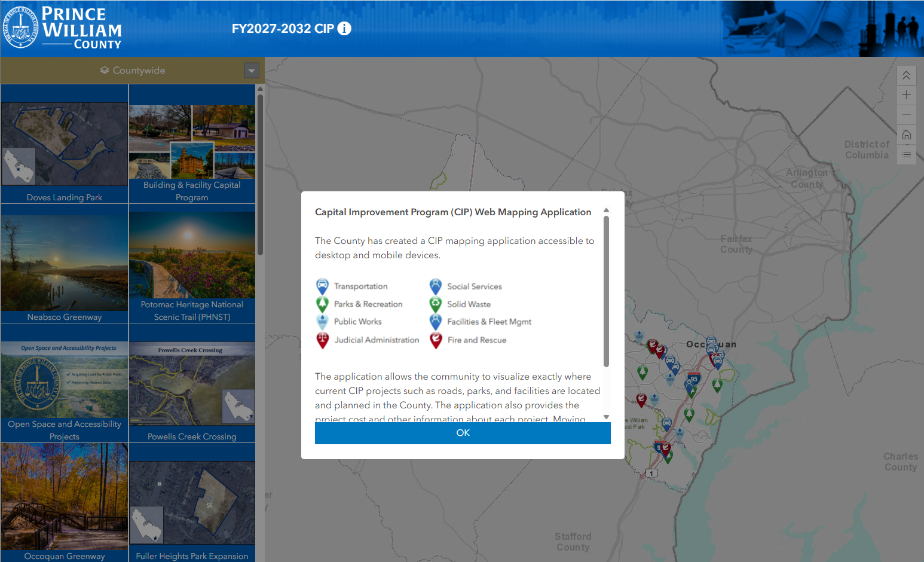Image resolution: width=924 pixels, height=562 pixels.
Task: Click the project list scrollbar thumb
Action: pos(260,174)
